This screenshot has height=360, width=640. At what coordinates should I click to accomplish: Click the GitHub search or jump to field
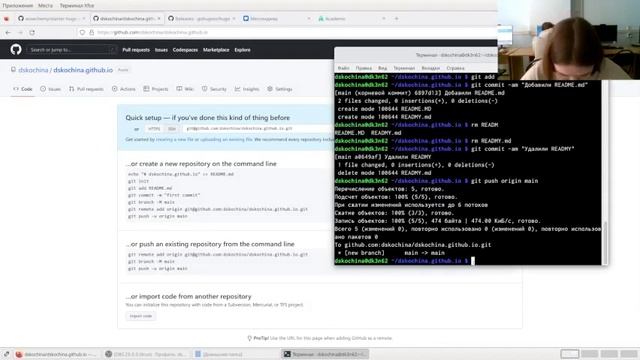click(72, 50)
